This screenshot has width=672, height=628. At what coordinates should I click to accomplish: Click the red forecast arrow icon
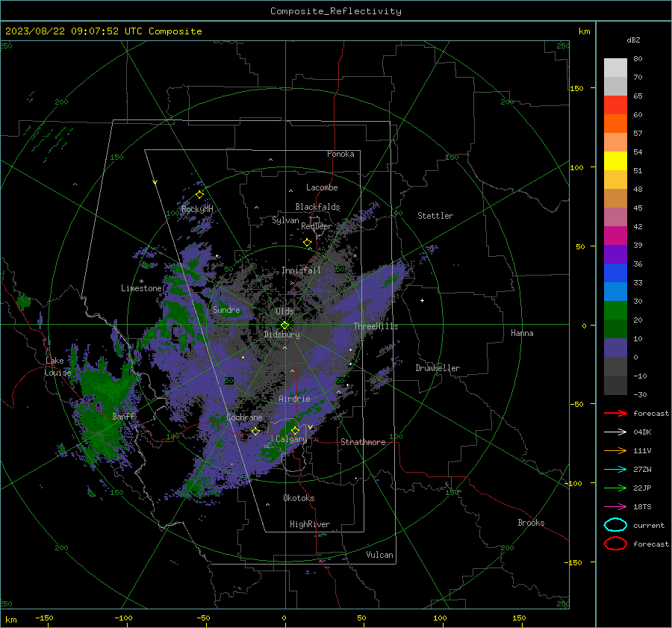click(615, 413)
